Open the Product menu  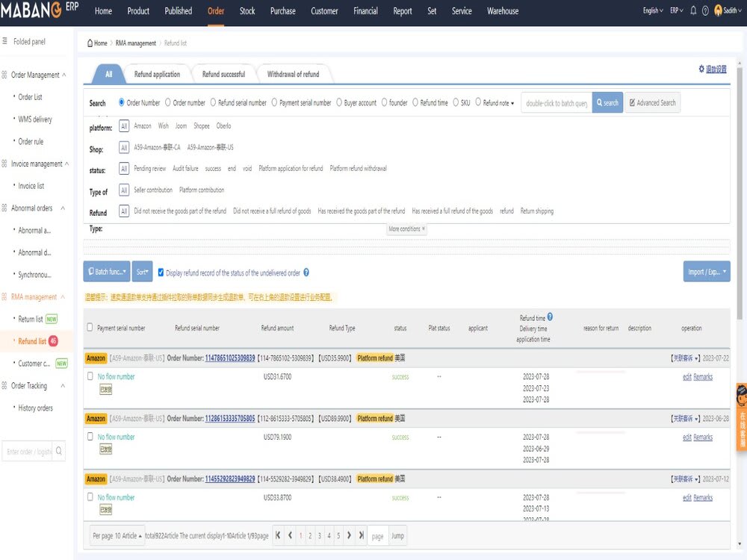coord(138,11)
